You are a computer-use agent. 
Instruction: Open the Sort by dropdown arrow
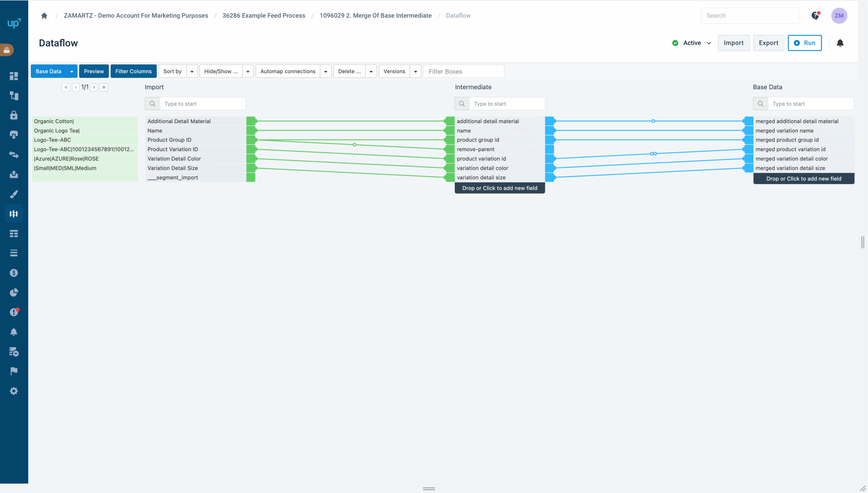point(192,71)
